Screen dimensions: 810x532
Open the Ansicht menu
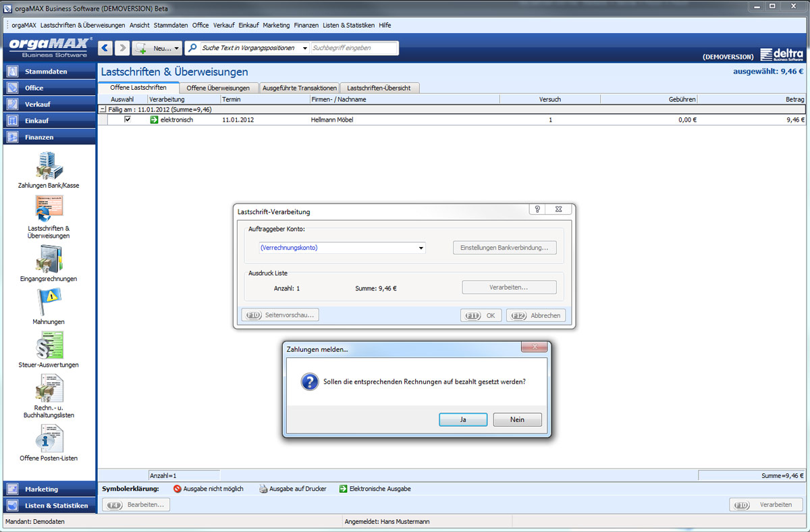[139, 25]
